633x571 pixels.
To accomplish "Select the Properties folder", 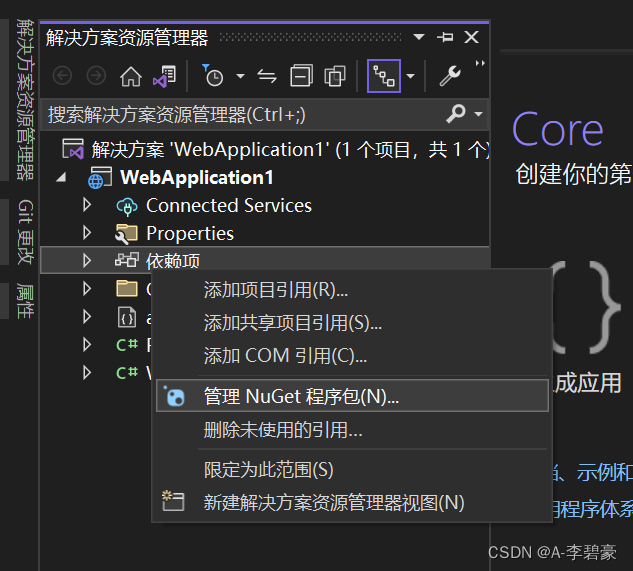I will coord(190,233).
